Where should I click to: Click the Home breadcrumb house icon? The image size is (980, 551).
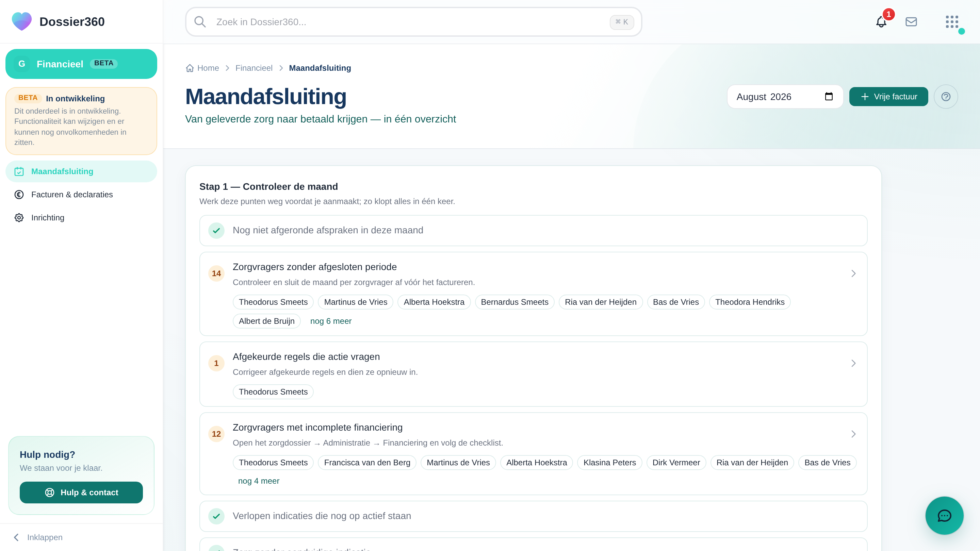[x=190, y=68]
